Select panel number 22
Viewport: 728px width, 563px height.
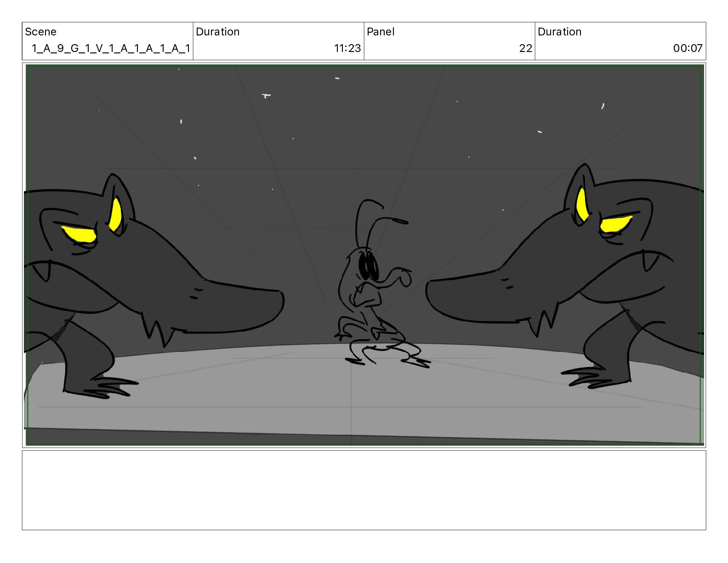point(526,48)
